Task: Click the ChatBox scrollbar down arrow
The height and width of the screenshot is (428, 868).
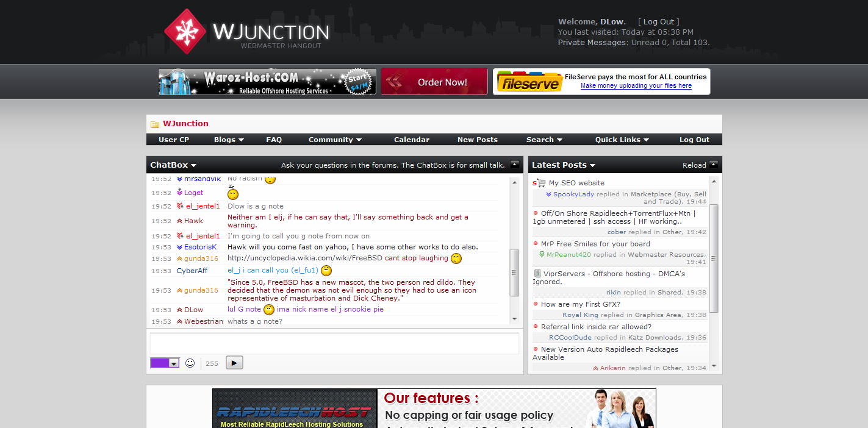Action: click(514, 319)
